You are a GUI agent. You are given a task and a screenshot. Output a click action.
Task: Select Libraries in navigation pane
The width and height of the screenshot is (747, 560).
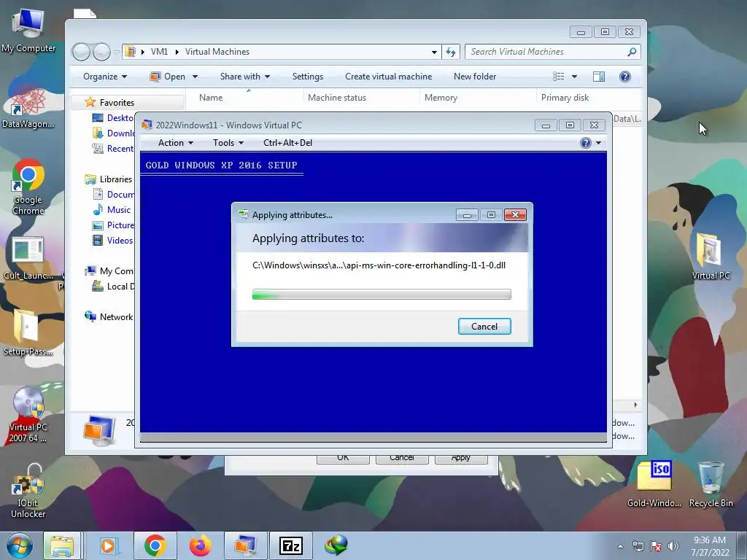(116, 179)
